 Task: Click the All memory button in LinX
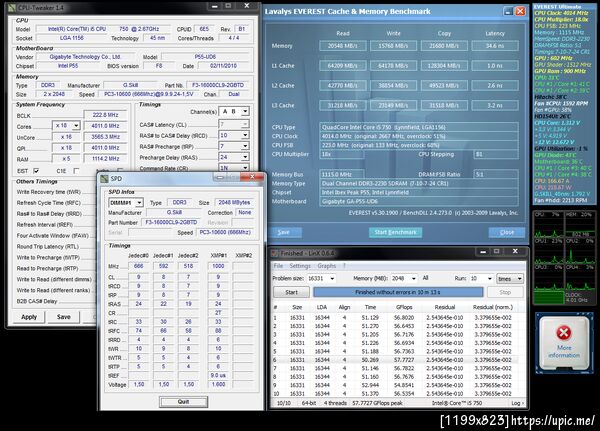coord(426,278)
